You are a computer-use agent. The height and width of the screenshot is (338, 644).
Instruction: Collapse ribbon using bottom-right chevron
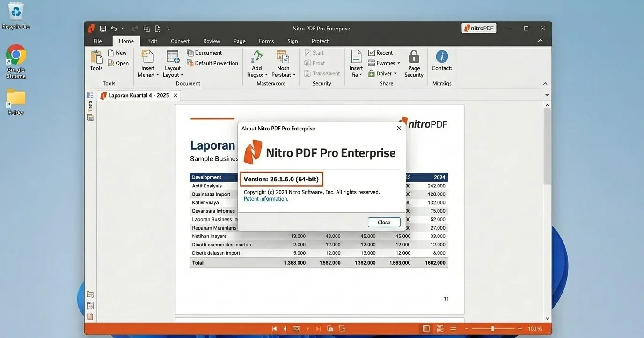[545, 84]
